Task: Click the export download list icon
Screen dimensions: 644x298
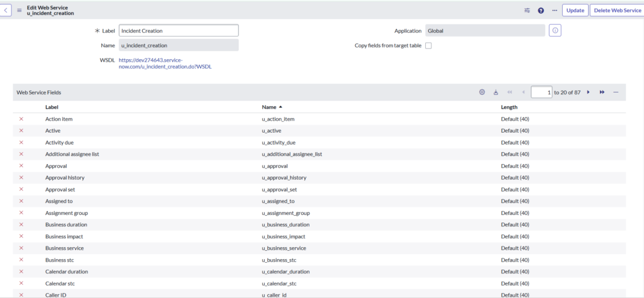Action: 496,92
